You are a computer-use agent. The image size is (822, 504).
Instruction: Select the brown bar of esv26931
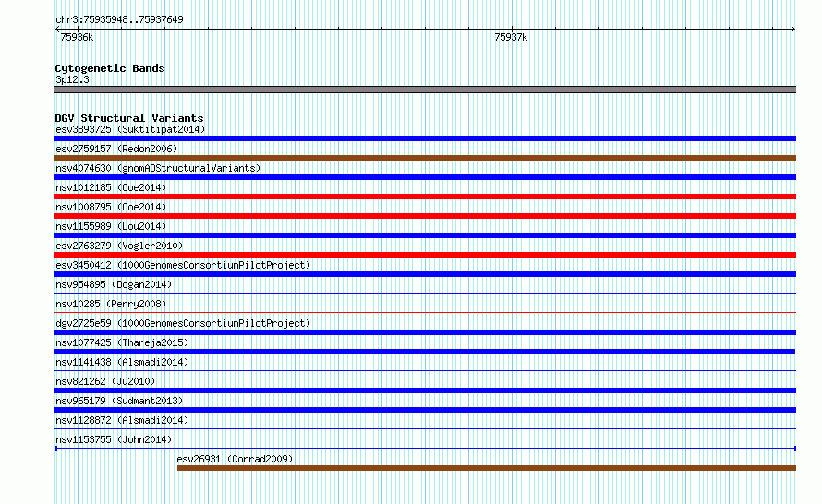click(x=487, y=468)
